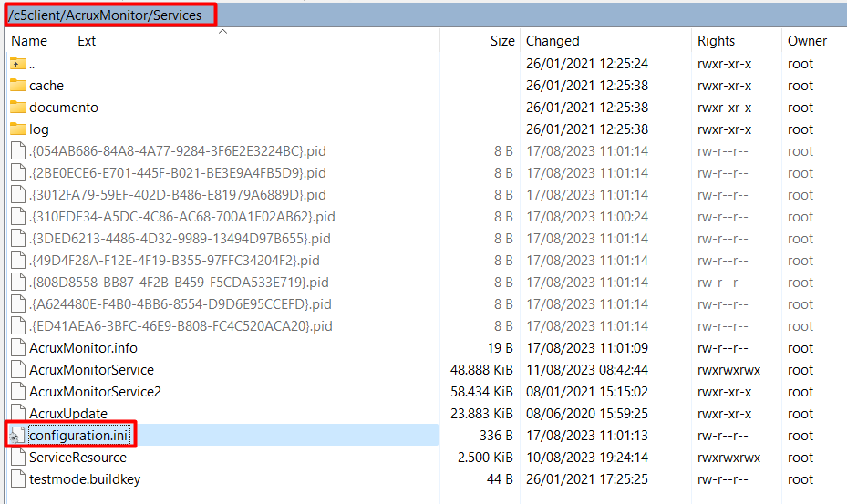This screenshot has height=504, width=847.
Task: Click the configuration.ini file icon
Action: click(x=17, y=436)
